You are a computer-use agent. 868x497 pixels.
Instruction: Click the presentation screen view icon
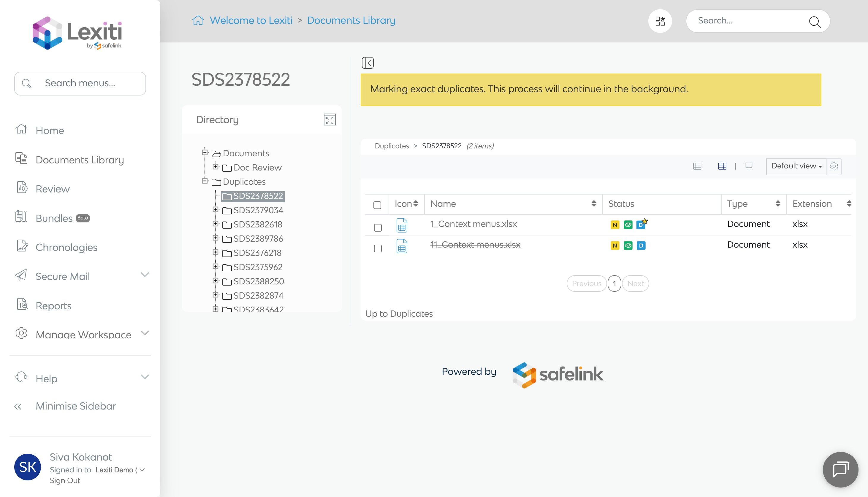(749, 166)
